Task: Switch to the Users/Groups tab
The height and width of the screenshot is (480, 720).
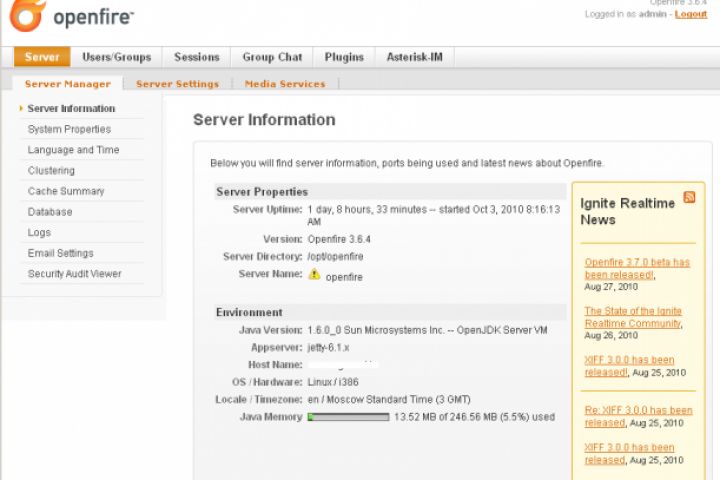Action: click(x=117, y=57)
